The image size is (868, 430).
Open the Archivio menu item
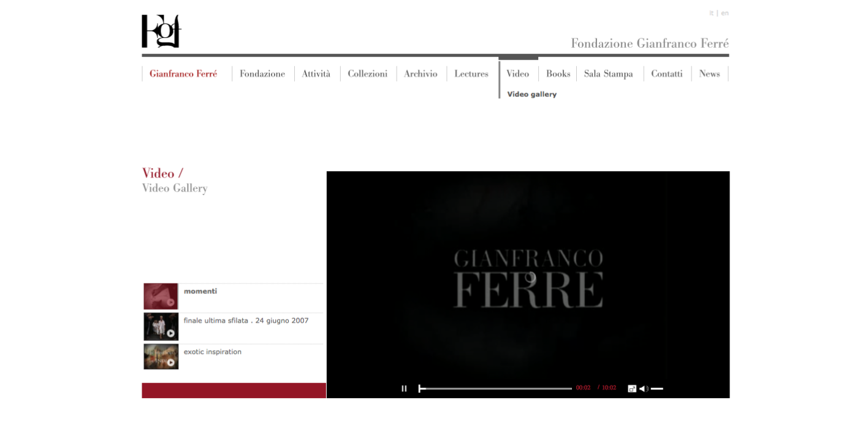pos(421,74)
